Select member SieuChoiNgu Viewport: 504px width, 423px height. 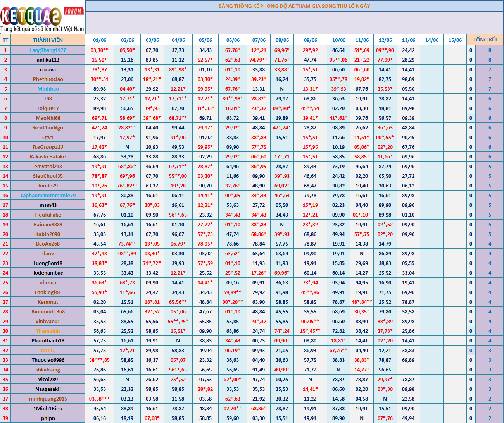[48, 127]
